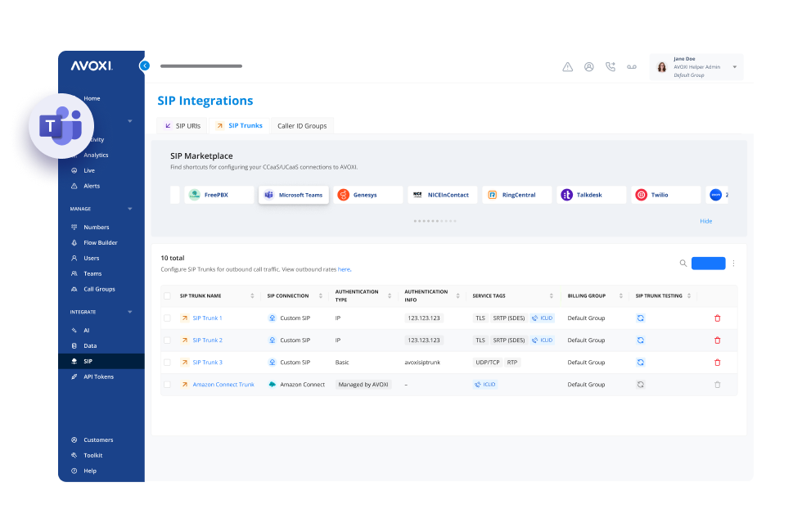Delete SIP Trunk 1 using trash icon
Viewport: 802px width, 532px height.
coord(718,318)
